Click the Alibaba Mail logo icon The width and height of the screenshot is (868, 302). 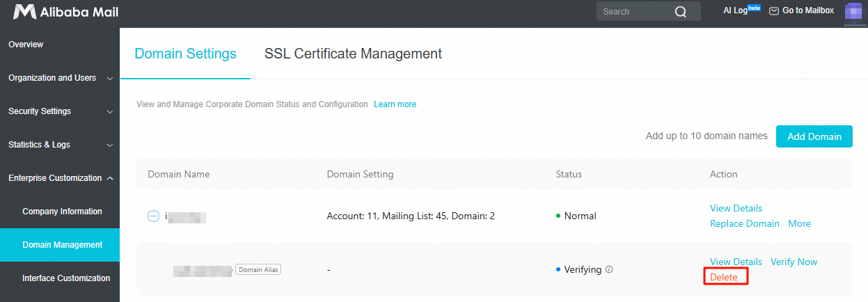24,12
